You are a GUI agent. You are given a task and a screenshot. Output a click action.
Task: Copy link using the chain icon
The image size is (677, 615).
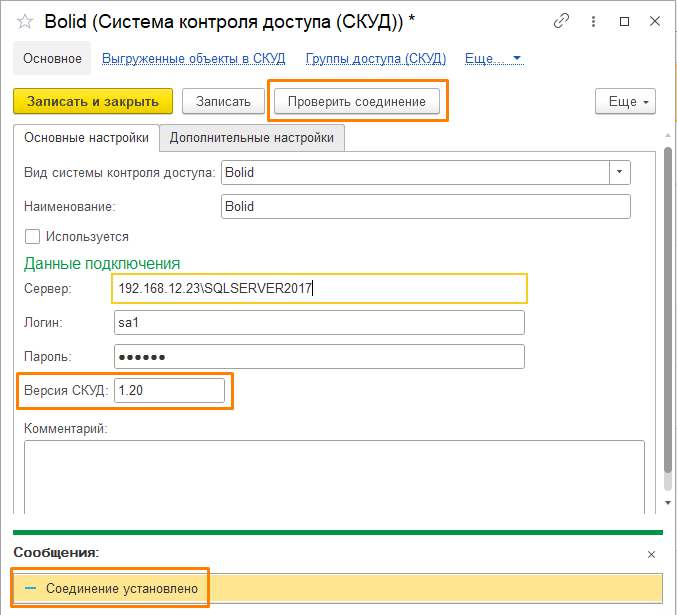click(562, 21)
